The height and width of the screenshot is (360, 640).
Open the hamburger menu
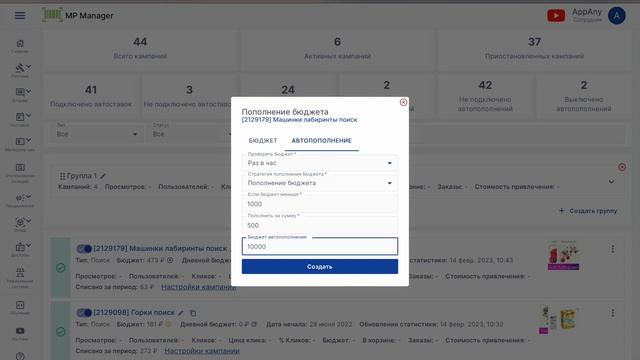point(20,16)
